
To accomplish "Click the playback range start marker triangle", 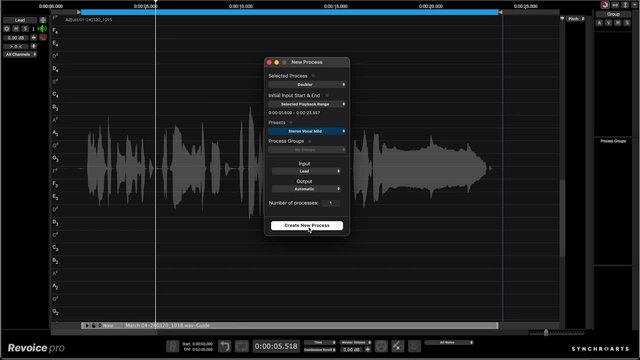I will pos(79,12).
